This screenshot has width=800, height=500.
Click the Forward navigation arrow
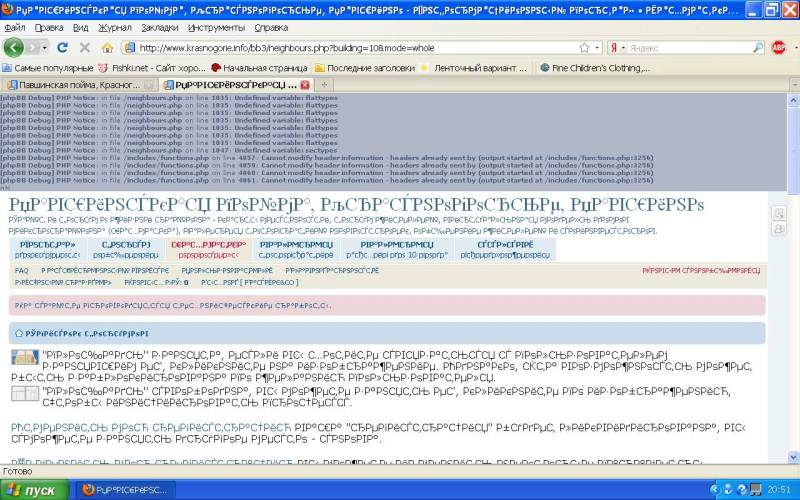click(35, 47)
